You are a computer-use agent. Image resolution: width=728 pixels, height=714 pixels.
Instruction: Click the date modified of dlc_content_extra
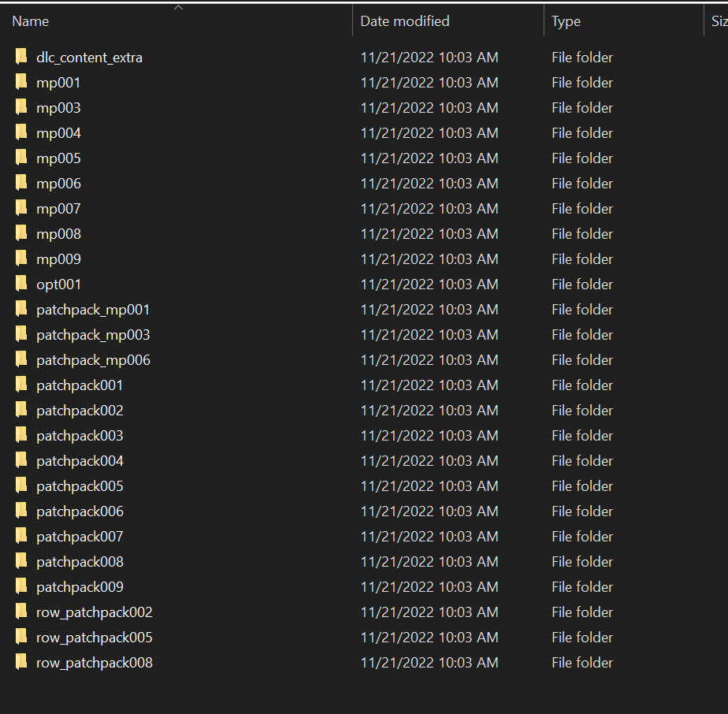(429, 58)
